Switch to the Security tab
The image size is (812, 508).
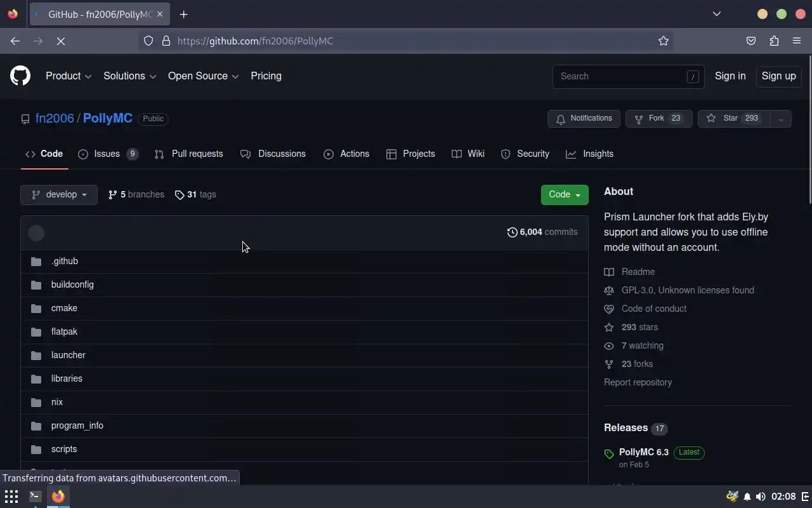pos(525,154)
